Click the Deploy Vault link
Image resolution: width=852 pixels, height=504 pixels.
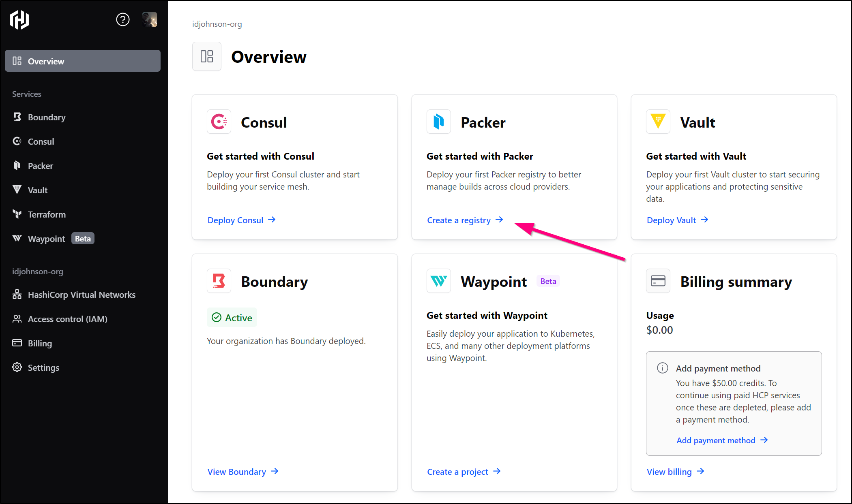pyautogui.click(x=678, y=220)
